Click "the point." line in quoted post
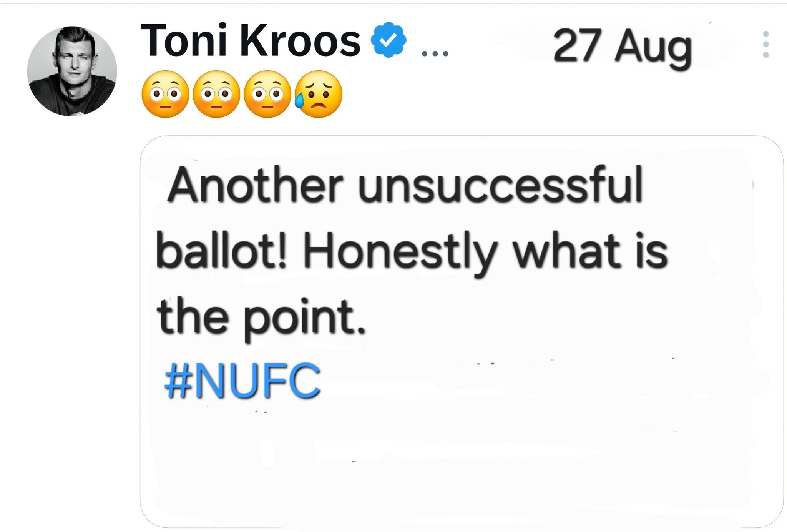Image resolution: width=787 pixels, height=532 pixels. [x=261, y=317]
